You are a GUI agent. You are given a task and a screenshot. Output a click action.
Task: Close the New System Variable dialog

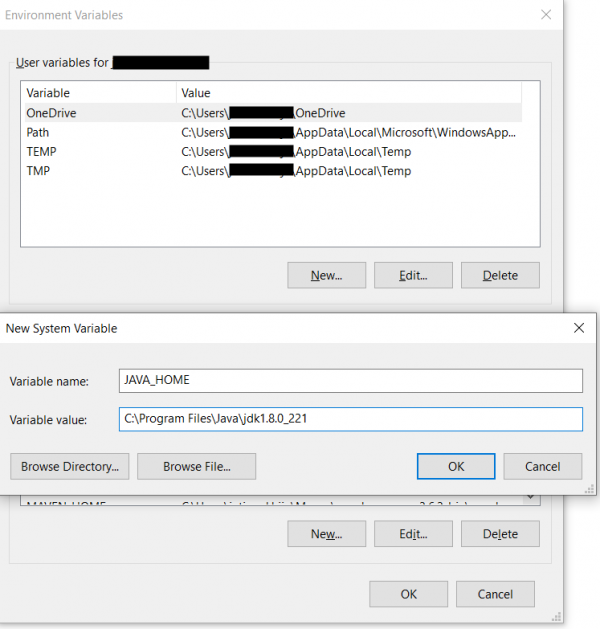click(x=579, y=328)
